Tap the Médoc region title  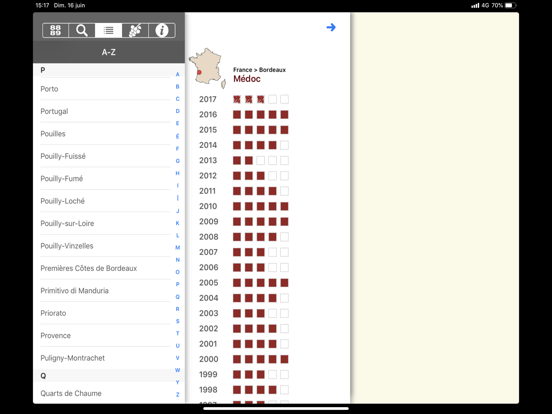[247, 79]
